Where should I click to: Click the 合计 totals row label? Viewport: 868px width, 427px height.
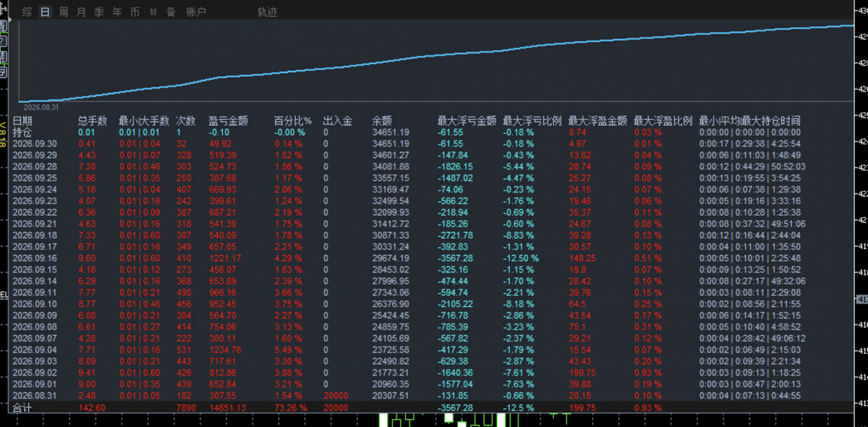pyautogui.click(x=22, y=408)
